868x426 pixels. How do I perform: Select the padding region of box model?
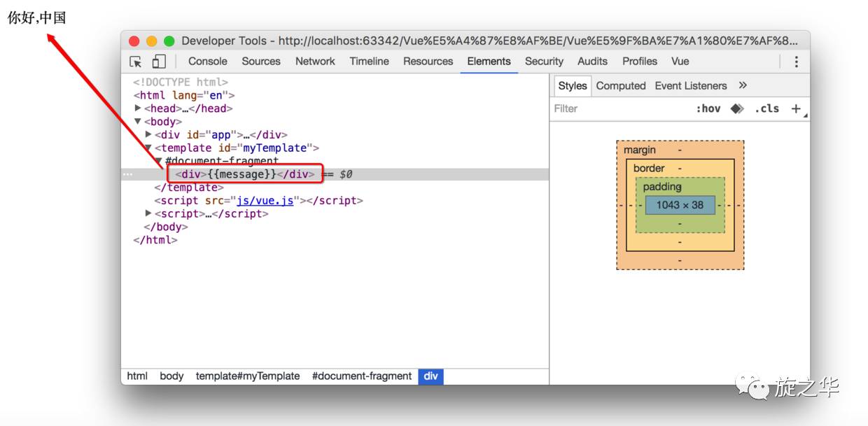click(x=662, y=187)
